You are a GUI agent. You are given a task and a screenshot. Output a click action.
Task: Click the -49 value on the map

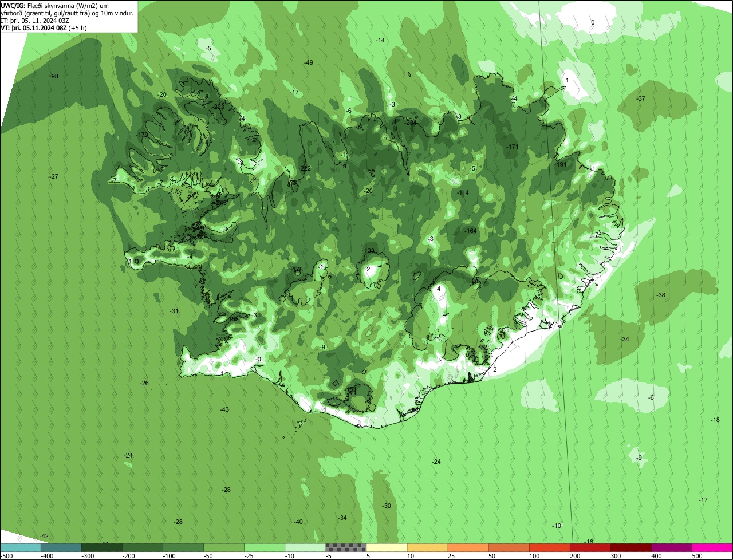pos(308,62)
